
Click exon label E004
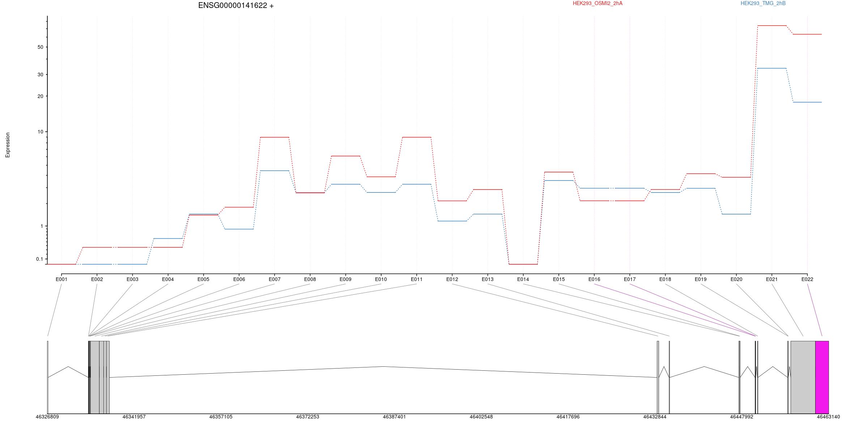click(168, 279)
